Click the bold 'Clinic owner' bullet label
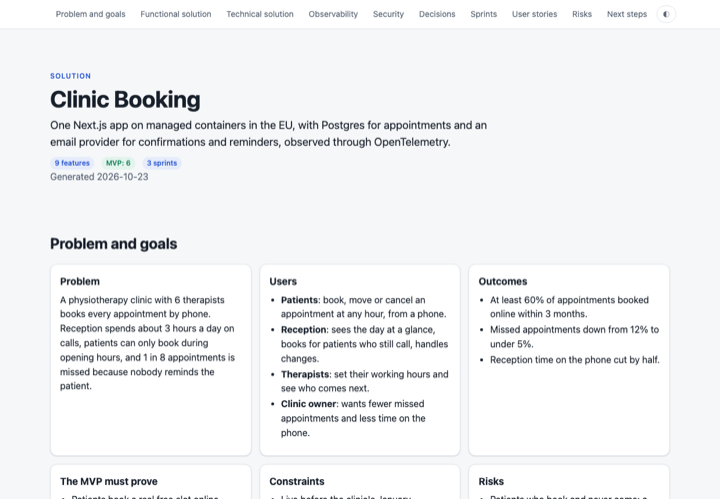 click(x=309, y=404)
